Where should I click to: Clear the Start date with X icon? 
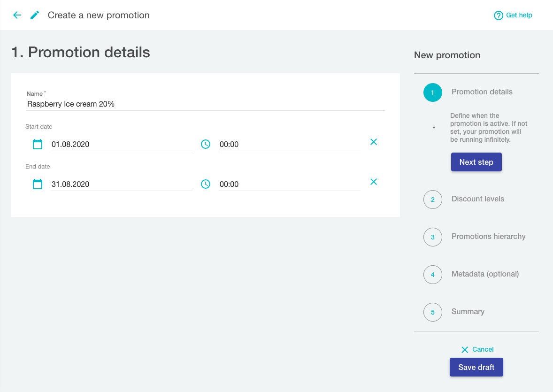coord(374,142)
